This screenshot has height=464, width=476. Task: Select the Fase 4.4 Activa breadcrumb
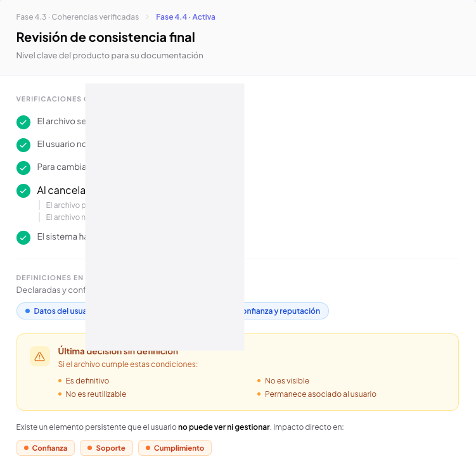pos(186,17)
